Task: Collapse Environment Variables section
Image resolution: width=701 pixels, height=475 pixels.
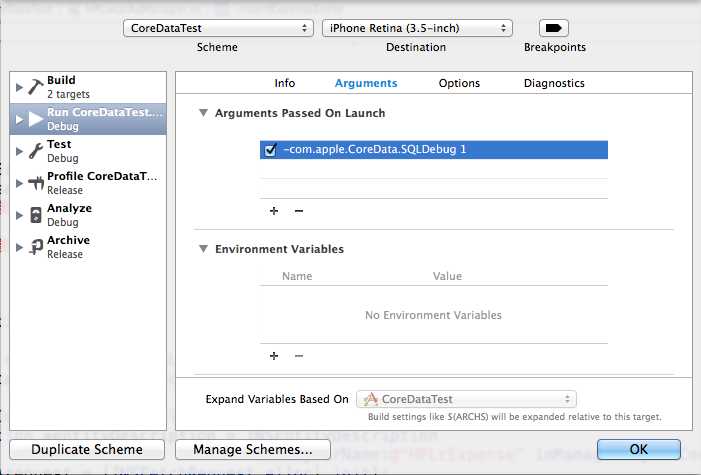Action: coord(203,249)
